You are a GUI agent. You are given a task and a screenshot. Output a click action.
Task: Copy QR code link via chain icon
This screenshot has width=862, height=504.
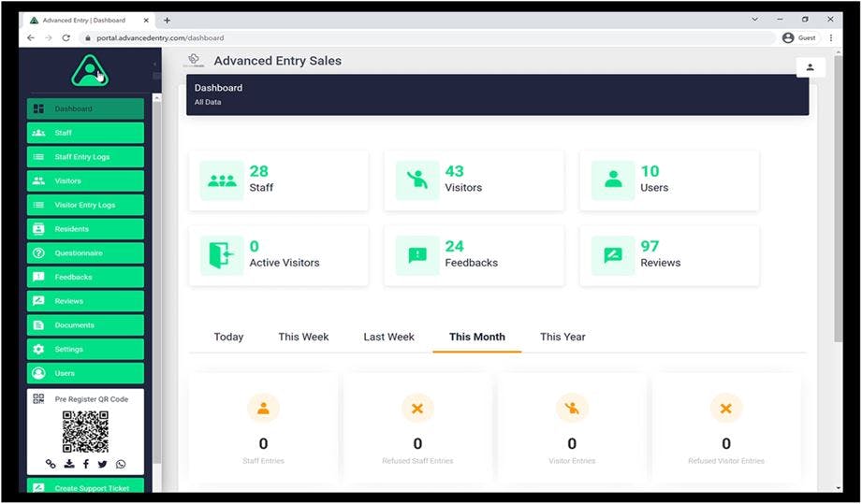[51, 464]
